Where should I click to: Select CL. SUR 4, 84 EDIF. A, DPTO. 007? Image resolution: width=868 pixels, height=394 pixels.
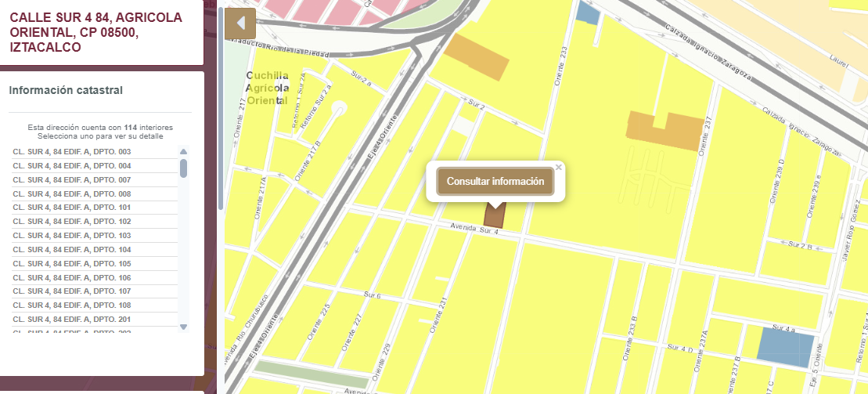click(x=94, y=180)
